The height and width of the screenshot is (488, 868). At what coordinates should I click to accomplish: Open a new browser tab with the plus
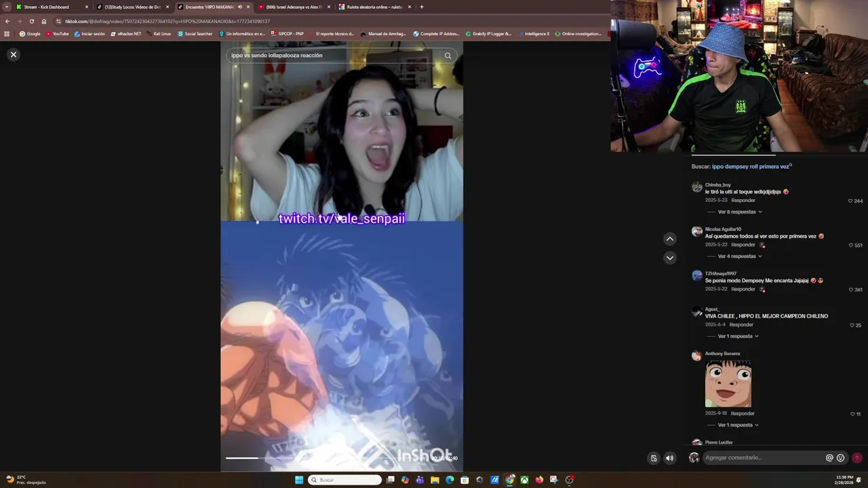coord(421,7)
